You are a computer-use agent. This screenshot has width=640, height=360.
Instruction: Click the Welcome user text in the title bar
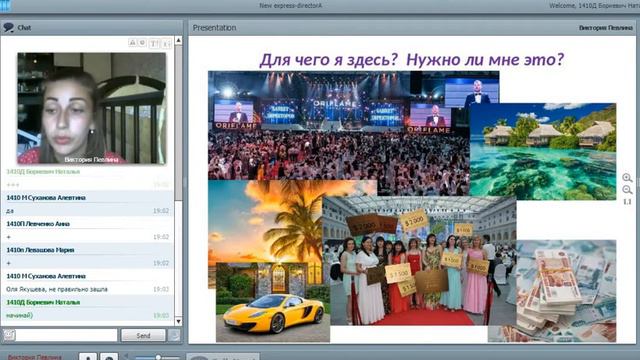pos(594,6)
